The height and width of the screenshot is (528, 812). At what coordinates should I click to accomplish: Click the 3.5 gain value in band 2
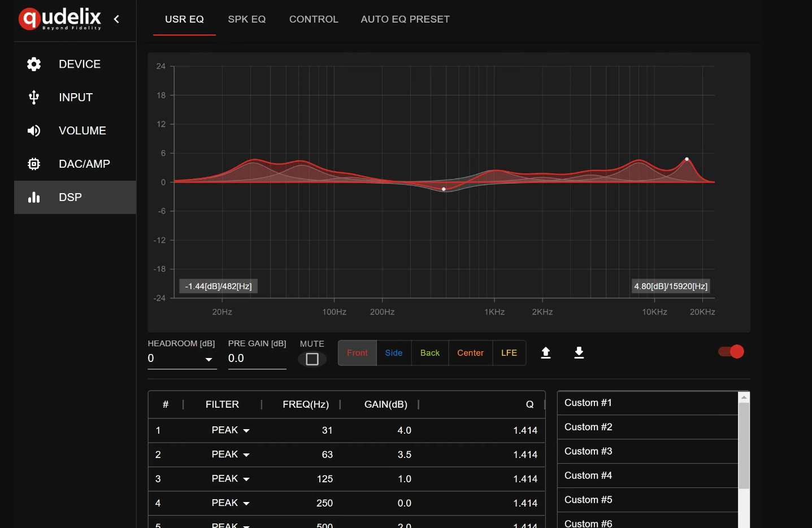pyautogui.click(x=405, y=455)
